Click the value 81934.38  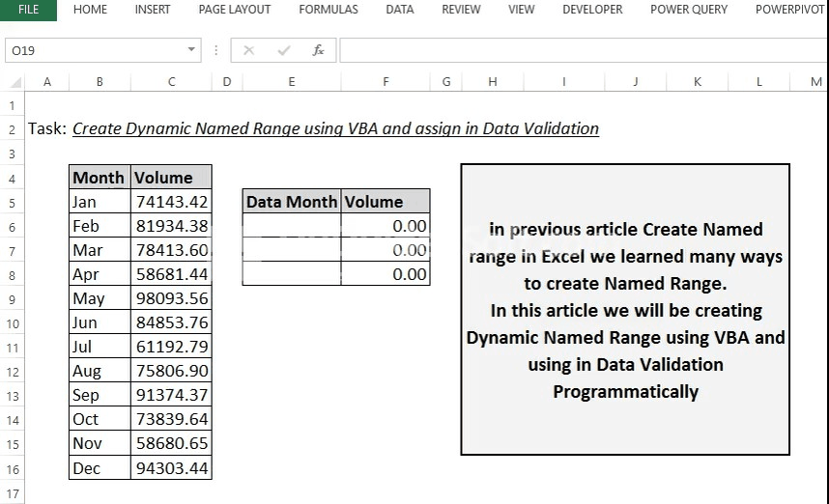pyautogui.click(x=171, y=226)
